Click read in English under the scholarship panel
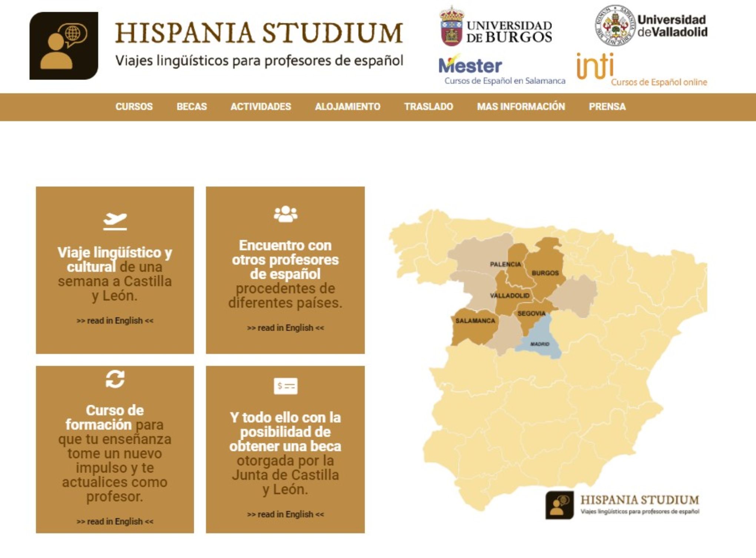The width and height of the screenshot is (756, 558). pos(286,514)
